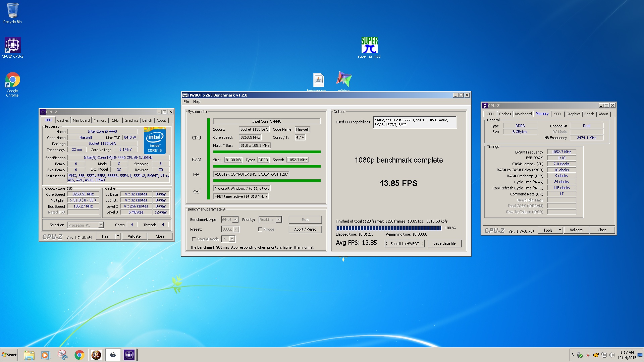Click the Run button
644x362 pixels.
305,220
